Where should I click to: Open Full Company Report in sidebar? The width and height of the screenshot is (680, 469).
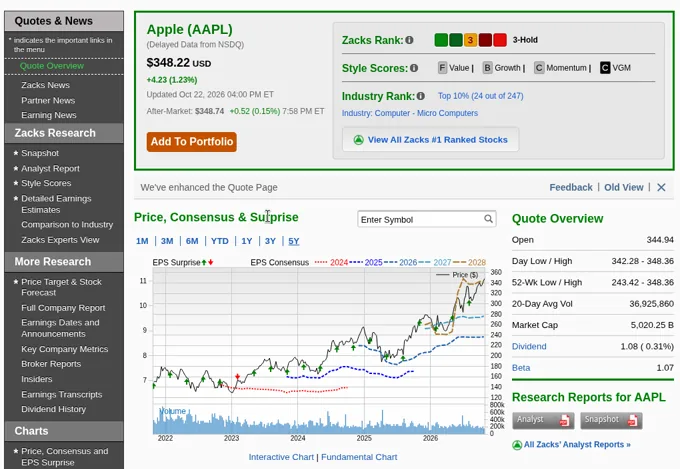tap(63, 308)
